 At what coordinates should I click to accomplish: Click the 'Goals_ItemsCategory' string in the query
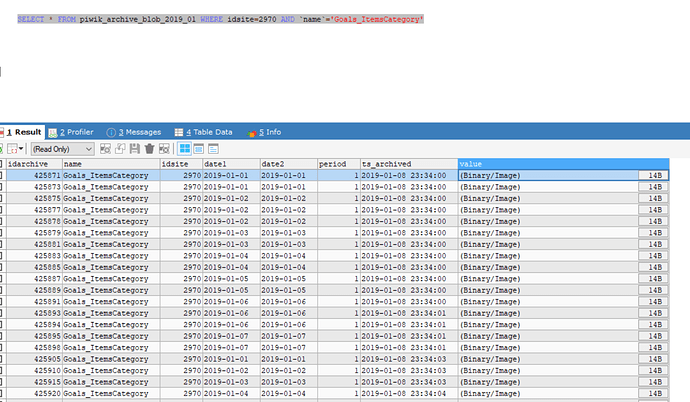pyautogui.click(x=377, y=19)
